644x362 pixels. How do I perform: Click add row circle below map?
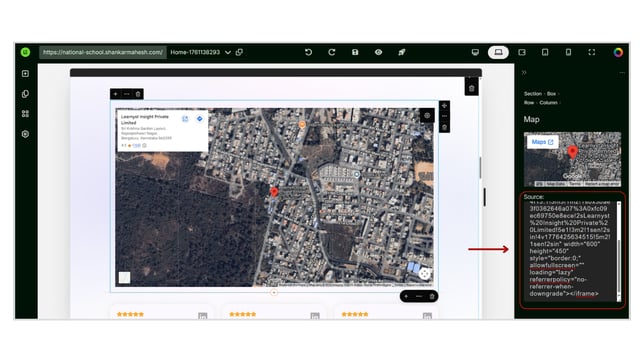pos(274,293)
